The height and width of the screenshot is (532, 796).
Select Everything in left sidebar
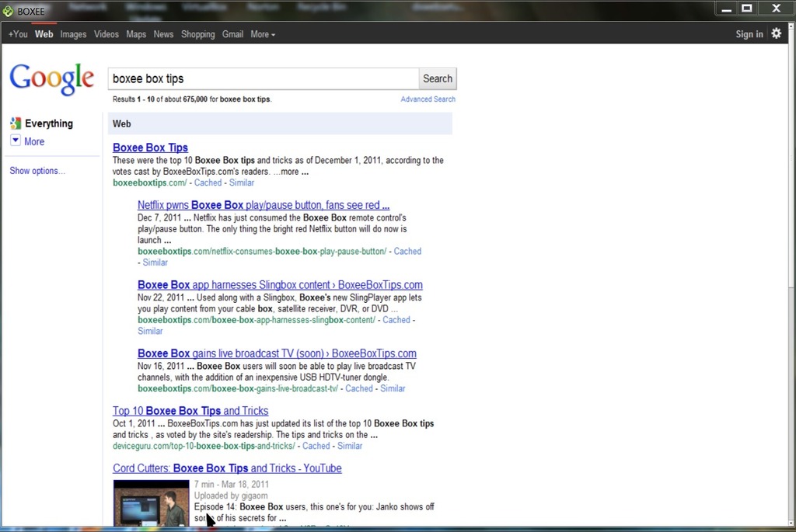tap(49, 123)
